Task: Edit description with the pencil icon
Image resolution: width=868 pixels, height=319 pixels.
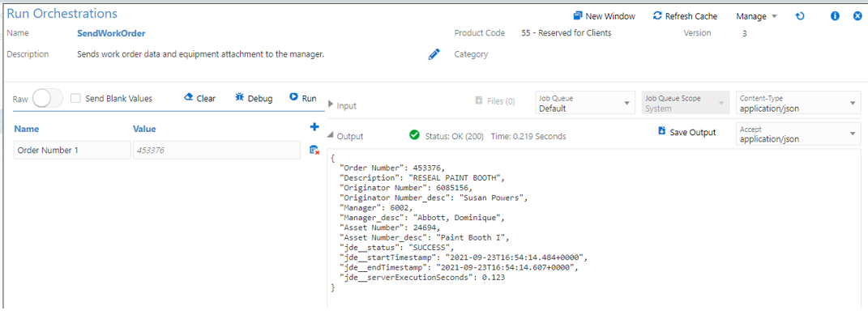Action: point(434,54)
